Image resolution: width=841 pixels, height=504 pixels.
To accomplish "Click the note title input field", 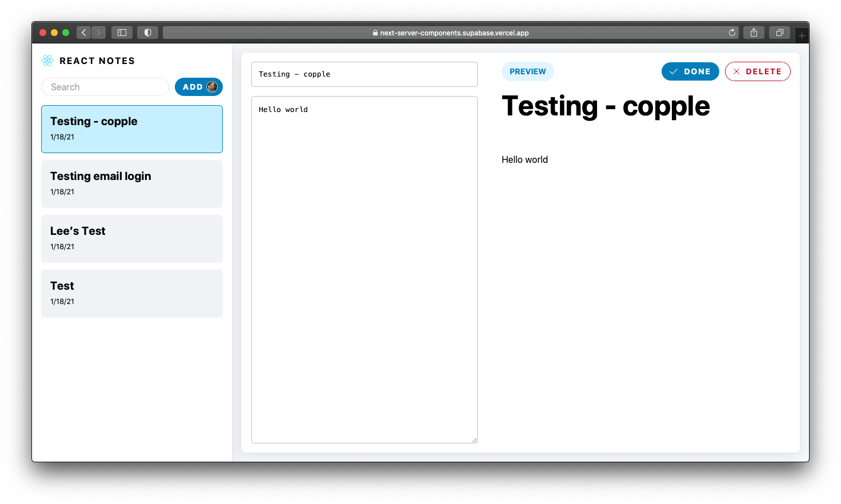I will pos(364,74).
